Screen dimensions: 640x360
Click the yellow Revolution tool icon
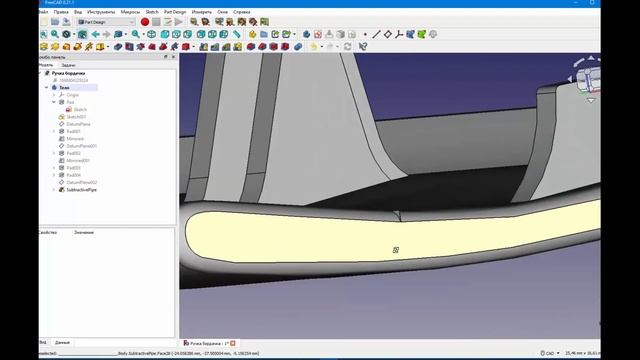(55, 47)
